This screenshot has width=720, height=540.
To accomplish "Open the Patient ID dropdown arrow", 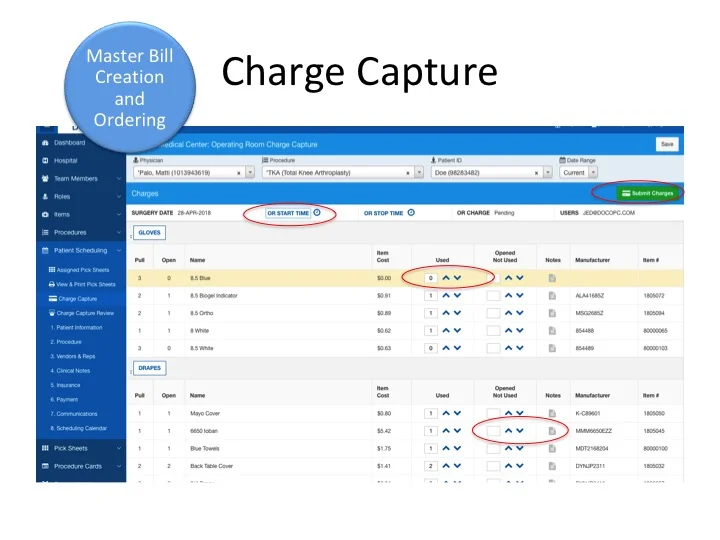I will tap(547, 173).
